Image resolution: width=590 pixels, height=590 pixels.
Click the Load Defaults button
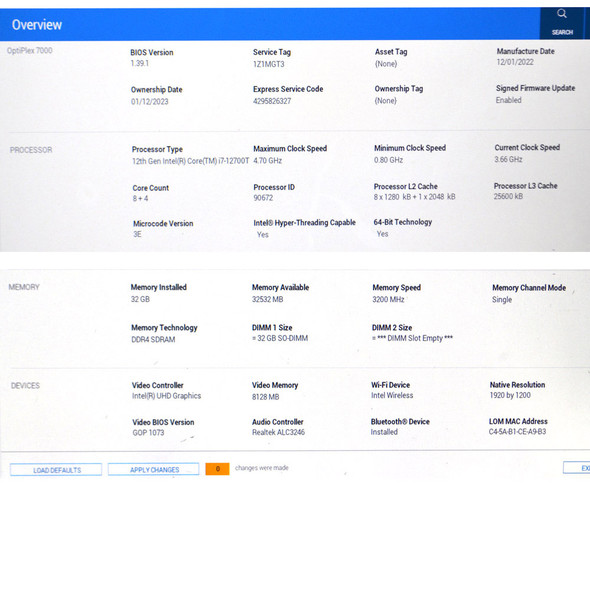coord(56,470)
